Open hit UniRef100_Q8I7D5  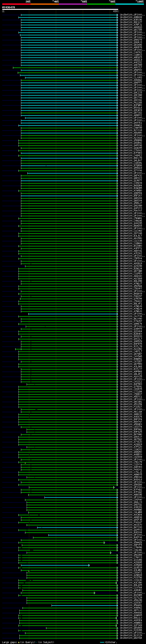click(131, 30)
